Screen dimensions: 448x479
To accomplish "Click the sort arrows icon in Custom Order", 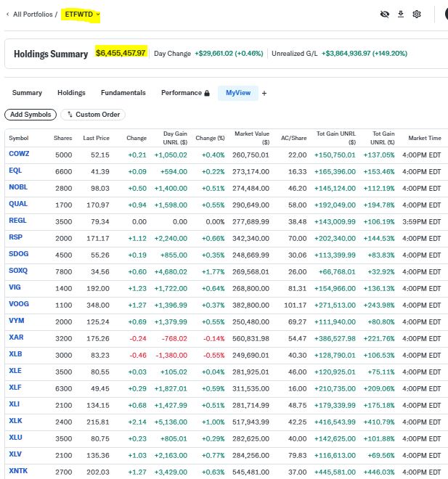I will click(70, 115).
